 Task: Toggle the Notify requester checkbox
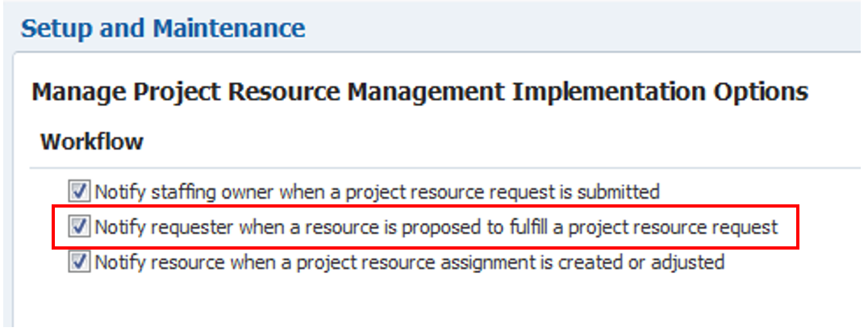[x=79, y=227]
